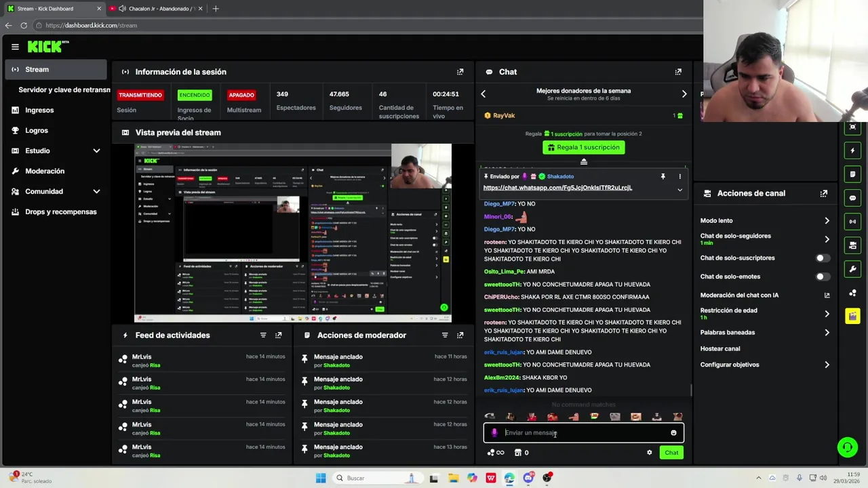Open File Explorer from taskbar
This screenshot has height=488, width=868.
click(453, 478)
